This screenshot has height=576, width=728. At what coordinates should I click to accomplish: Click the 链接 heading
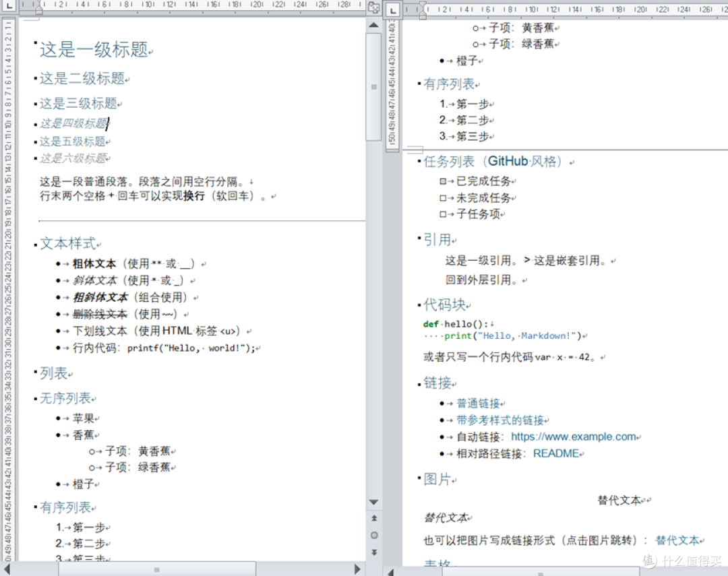[x=437, y=383]
